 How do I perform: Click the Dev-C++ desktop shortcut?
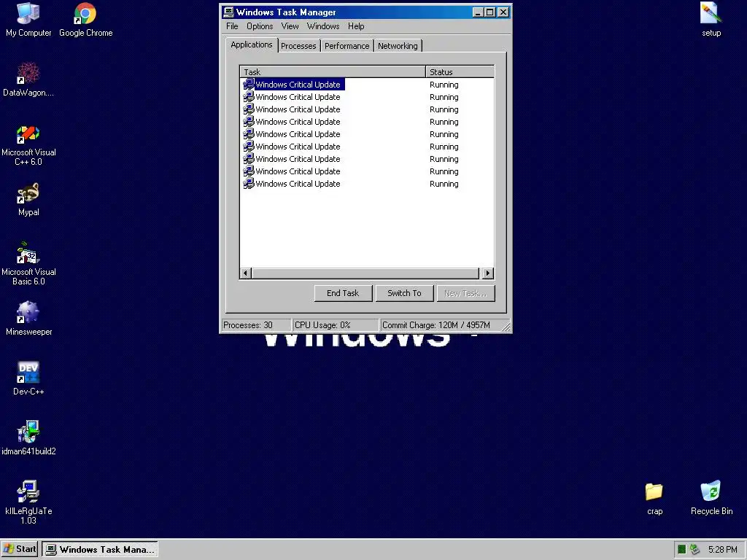[x=28, y=378]
